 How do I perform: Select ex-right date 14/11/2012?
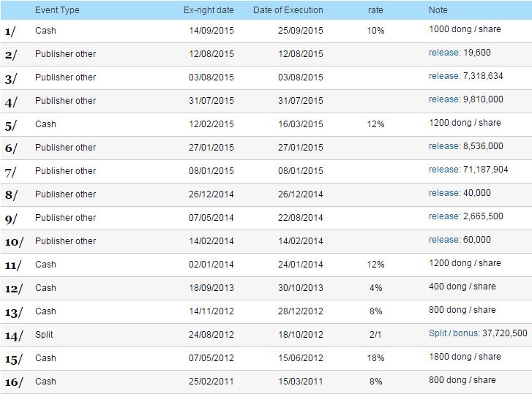point(211,311)
